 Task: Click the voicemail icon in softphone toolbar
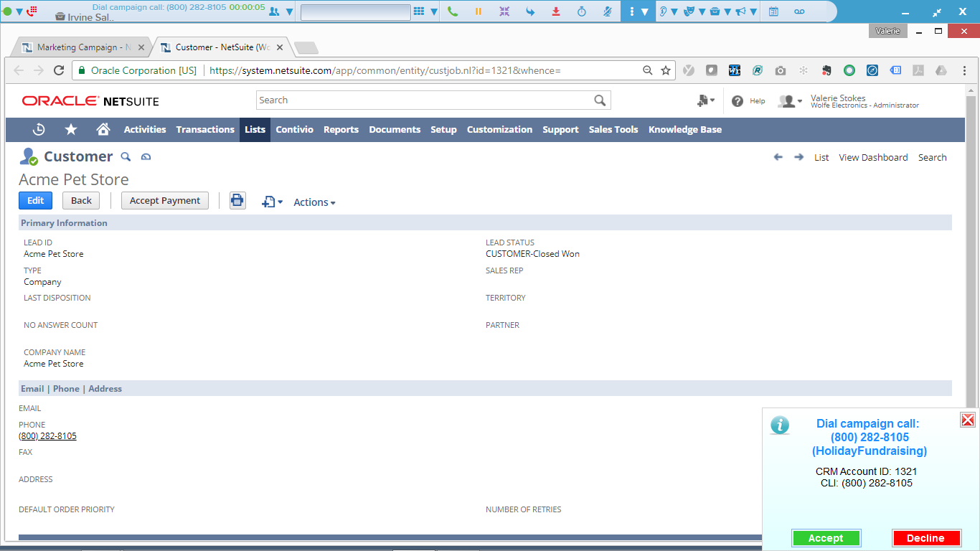coord(799,11)
